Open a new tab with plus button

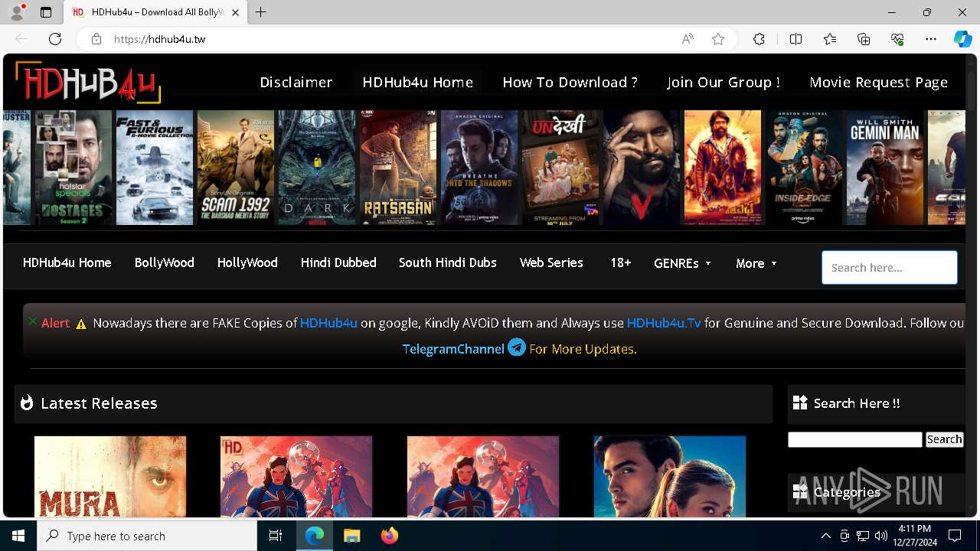260,12
